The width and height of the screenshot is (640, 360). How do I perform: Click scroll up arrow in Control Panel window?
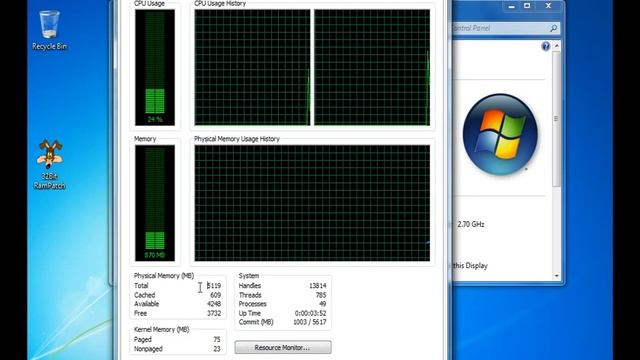556,46
